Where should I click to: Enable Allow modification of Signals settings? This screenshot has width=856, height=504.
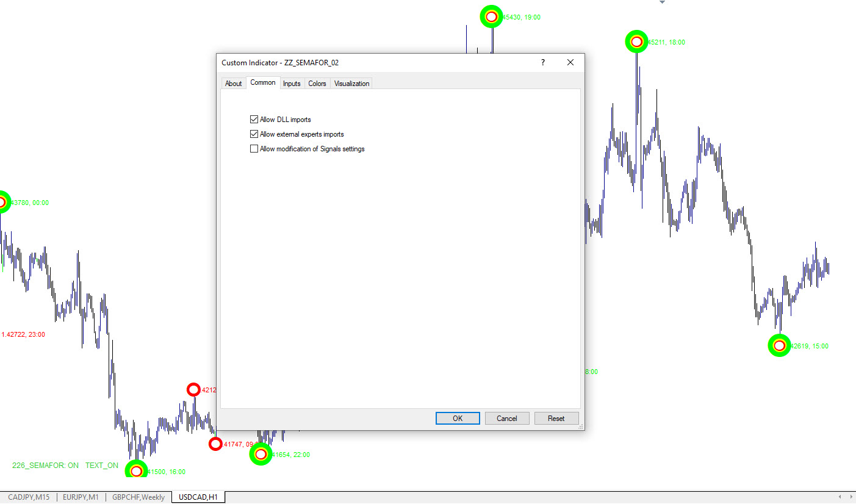click(x=254, y=149)
